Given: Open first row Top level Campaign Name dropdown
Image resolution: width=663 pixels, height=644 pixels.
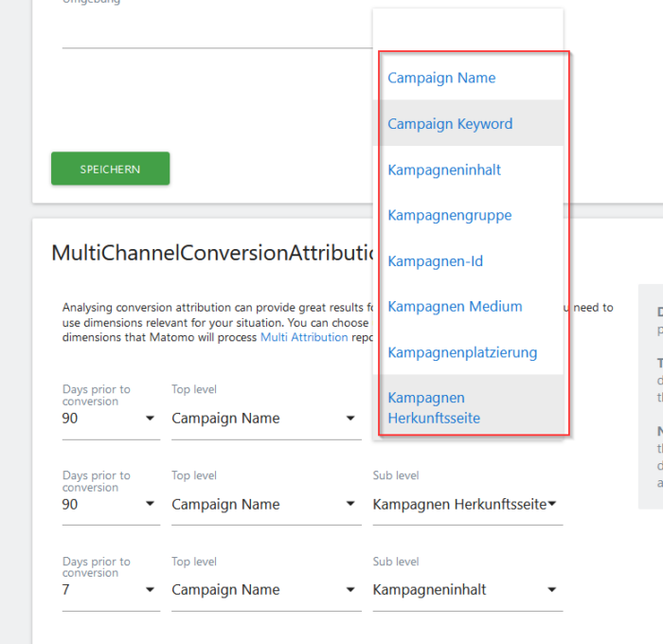Looking at the screenshot, I should [x=266, y=419].
